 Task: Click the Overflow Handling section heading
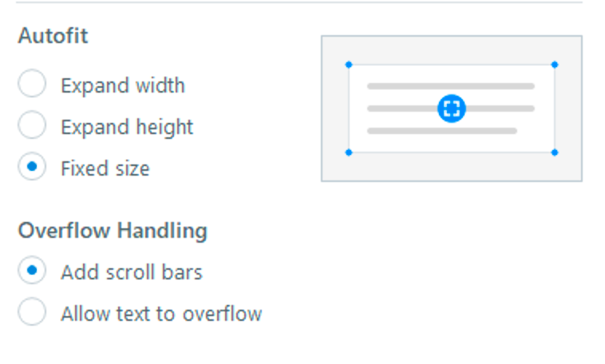[x=113, y=231]
